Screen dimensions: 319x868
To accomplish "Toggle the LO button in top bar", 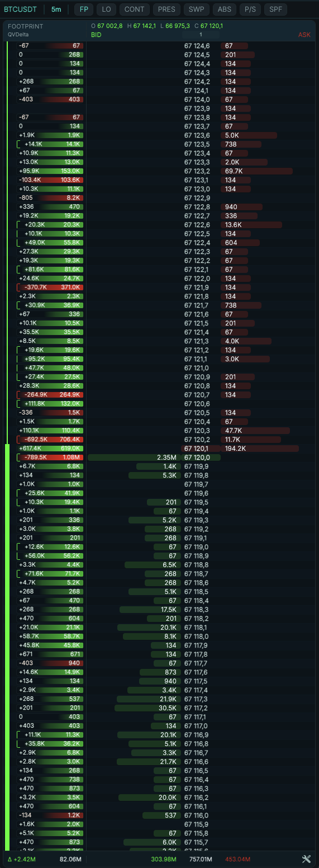I will (106, 9).
